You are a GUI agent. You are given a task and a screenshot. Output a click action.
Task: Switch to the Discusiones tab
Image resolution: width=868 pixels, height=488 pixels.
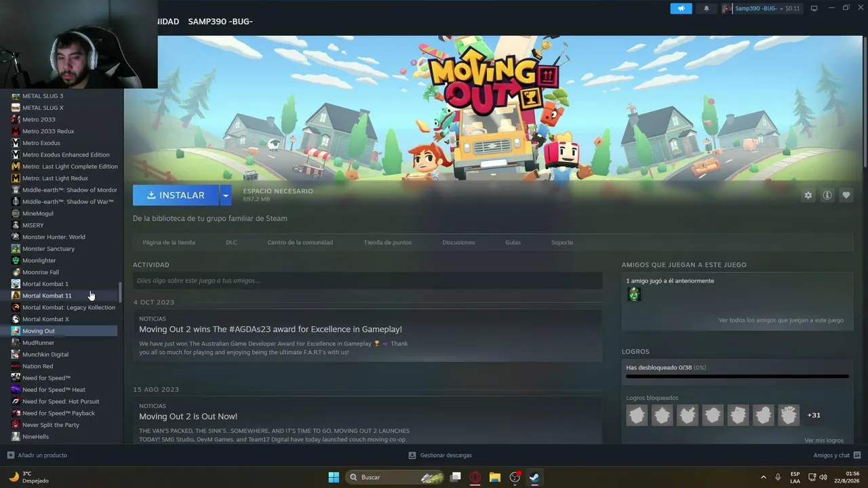coord(458,242)
